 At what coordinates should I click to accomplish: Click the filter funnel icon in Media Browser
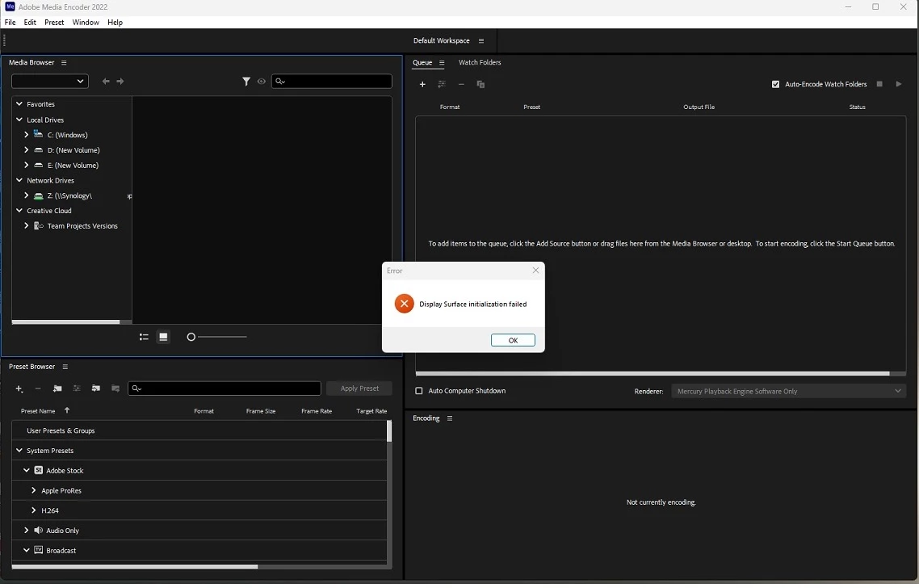tap(246, 82)
